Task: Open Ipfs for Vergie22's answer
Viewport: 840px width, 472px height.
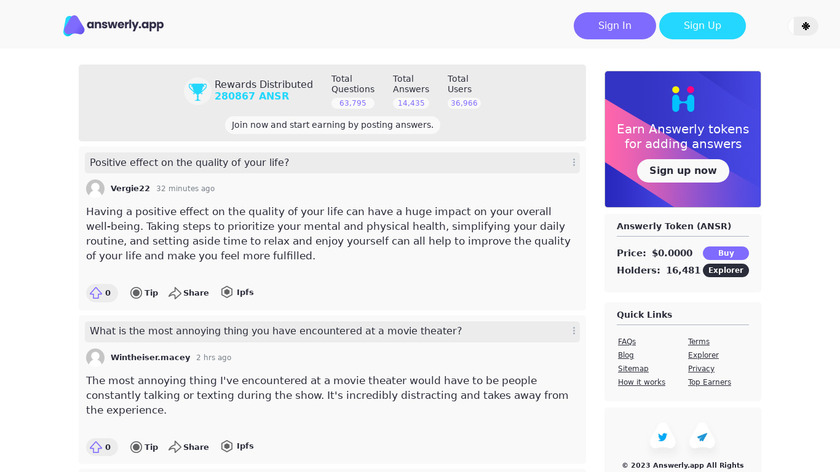Action: pyautogui.click(x=237, y=292)
